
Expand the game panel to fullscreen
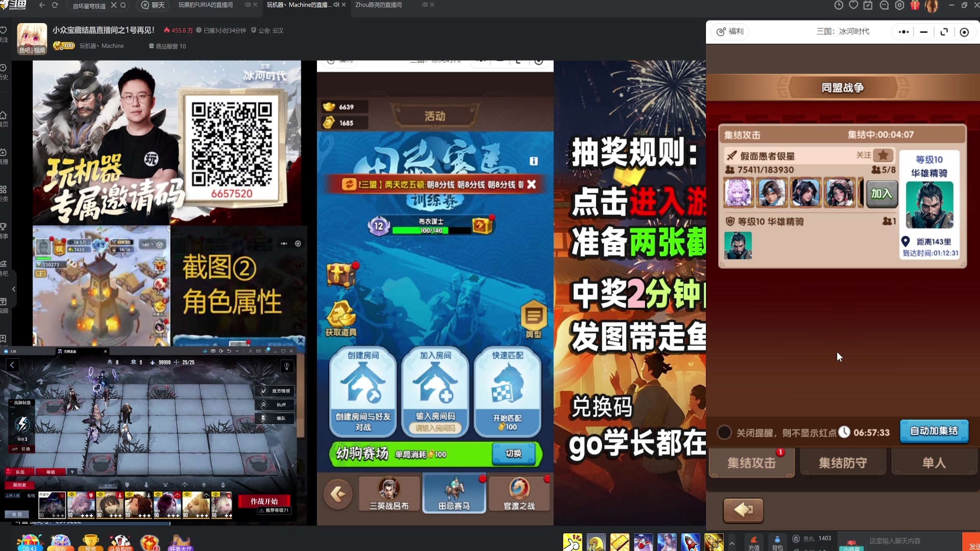944,32
